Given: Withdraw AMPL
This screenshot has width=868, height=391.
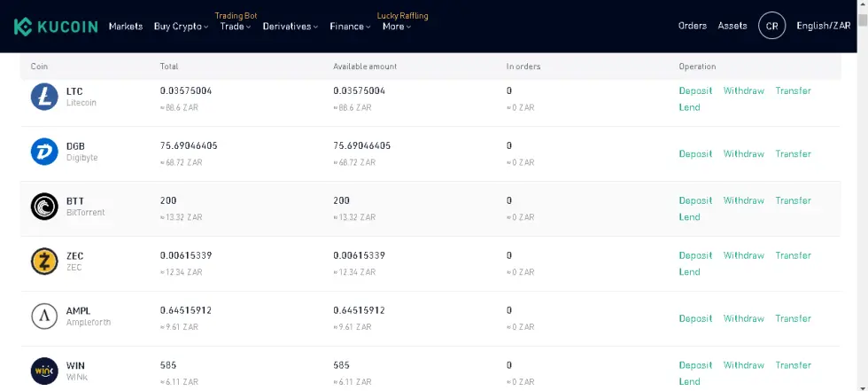Looking at the screenshot, I should coord(743,318).
